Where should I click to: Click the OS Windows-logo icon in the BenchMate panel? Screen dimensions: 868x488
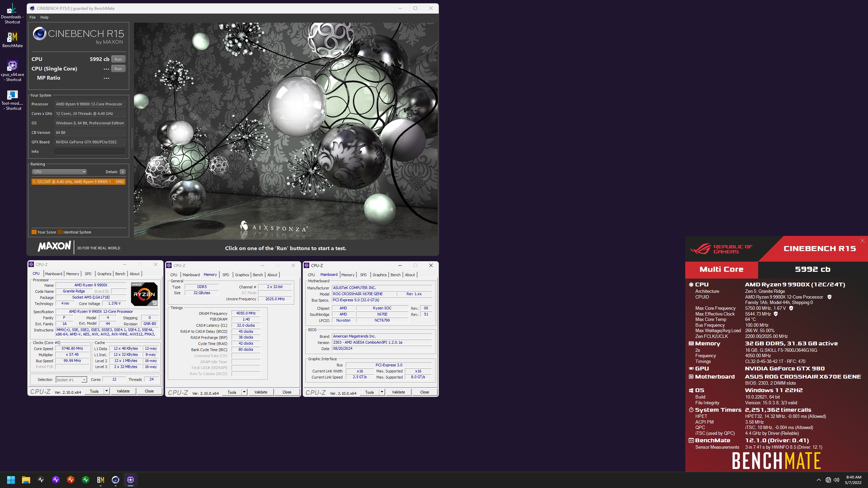tap(691, 390)
